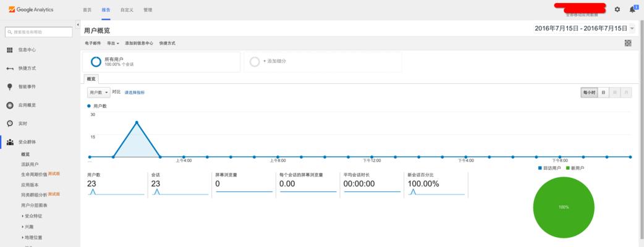Click 平均会话时长 00:00:00 metric
Viewport: 644px width, 247px height.
[x=372, y=184]
